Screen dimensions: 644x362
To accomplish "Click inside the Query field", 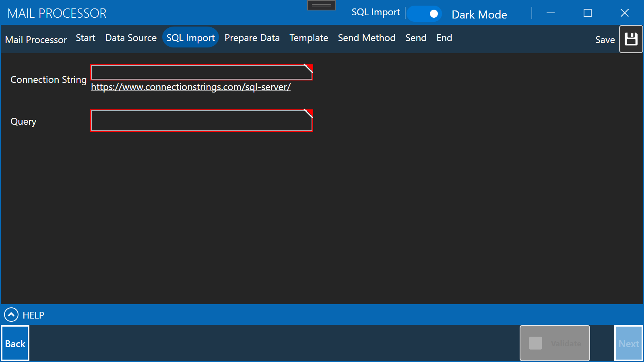I will tap(201, 120).
